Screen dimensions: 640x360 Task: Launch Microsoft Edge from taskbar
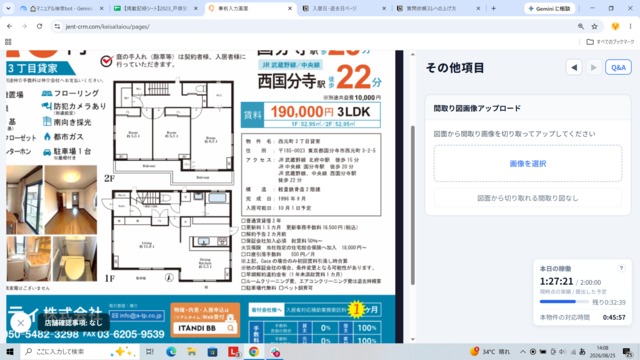(x=171, y=351)
